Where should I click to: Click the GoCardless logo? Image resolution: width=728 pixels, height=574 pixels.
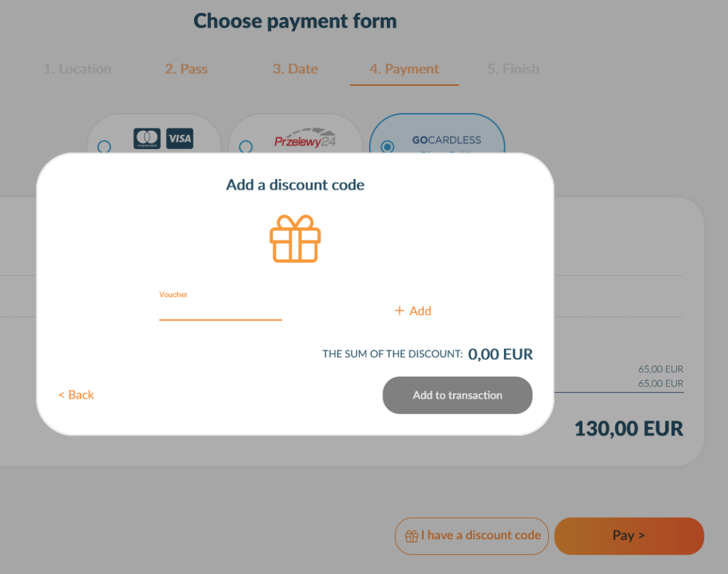click(x=446, y=140)
